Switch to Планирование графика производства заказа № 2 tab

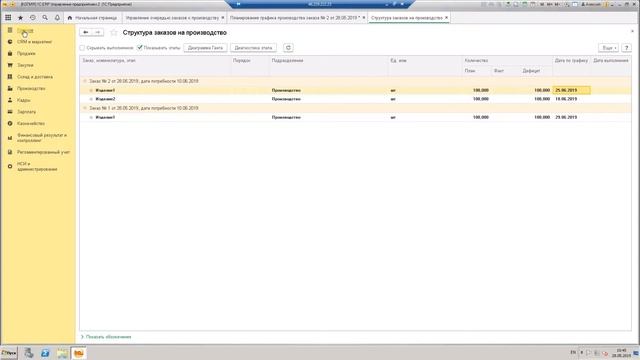click(294, 18)
